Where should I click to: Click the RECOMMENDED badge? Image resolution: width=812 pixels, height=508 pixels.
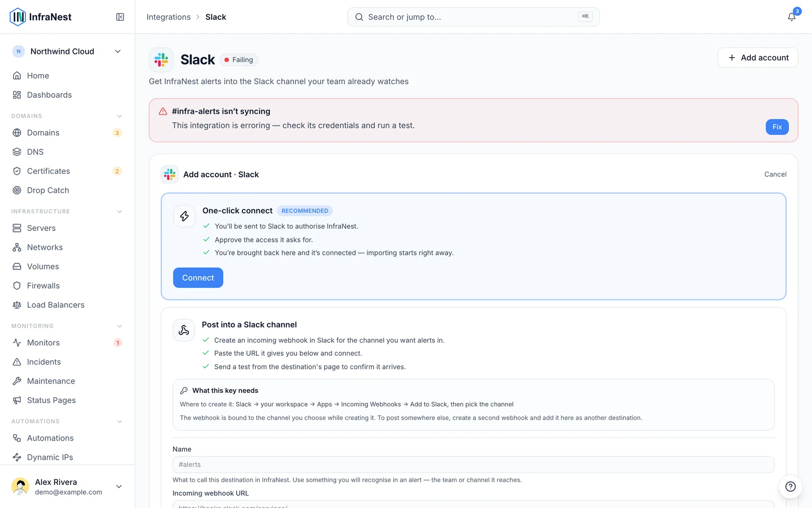coord(305,211)
